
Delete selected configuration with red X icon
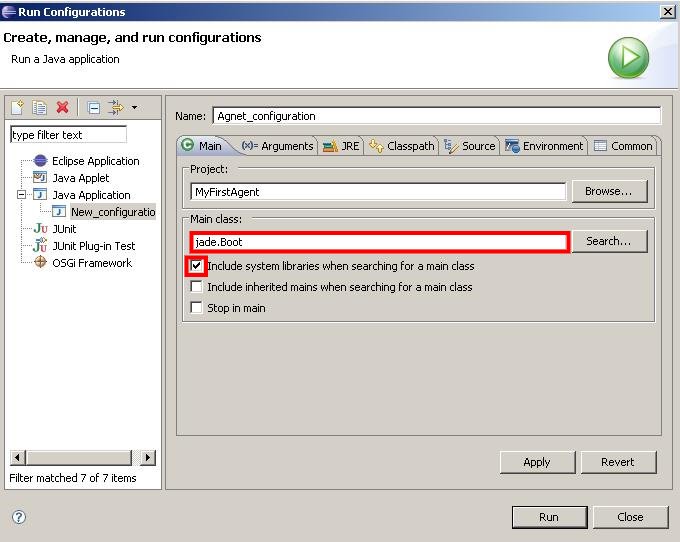62,108
